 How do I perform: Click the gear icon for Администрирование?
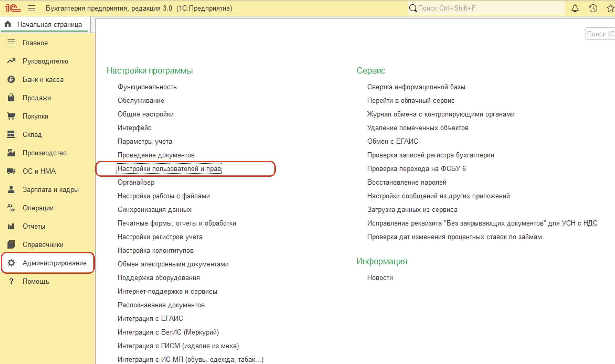point(11,263)
